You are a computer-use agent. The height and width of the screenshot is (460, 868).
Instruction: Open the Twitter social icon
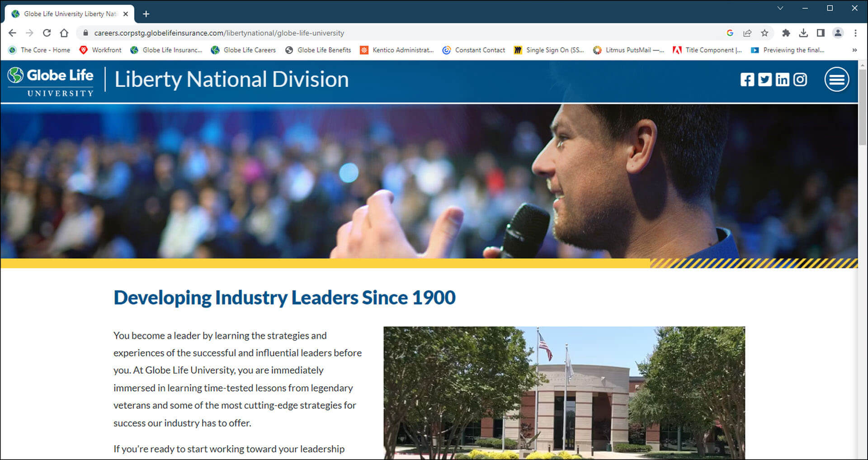[x=765, y=80]
